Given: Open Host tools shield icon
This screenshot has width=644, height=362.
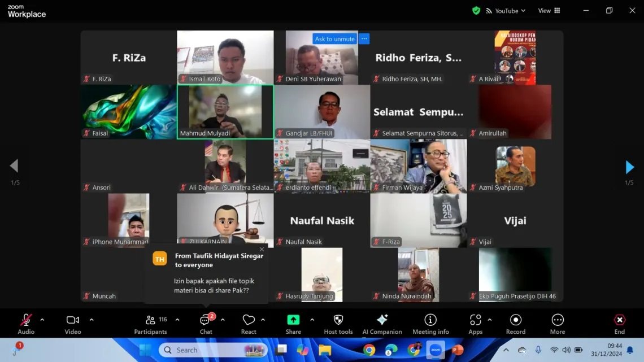Looking at the screenshot, I should [338, 320].
